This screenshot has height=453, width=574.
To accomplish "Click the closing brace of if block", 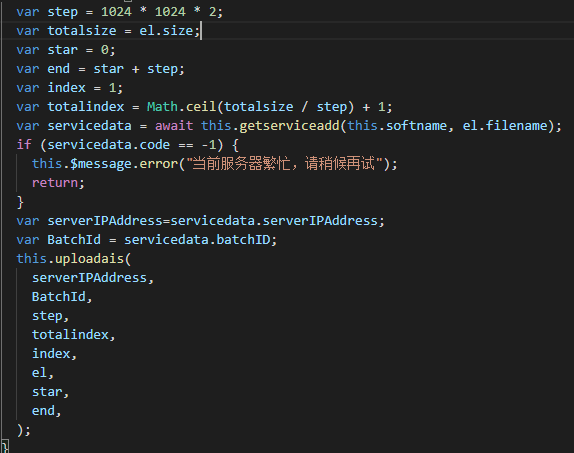I will click(x=20, y=202).
